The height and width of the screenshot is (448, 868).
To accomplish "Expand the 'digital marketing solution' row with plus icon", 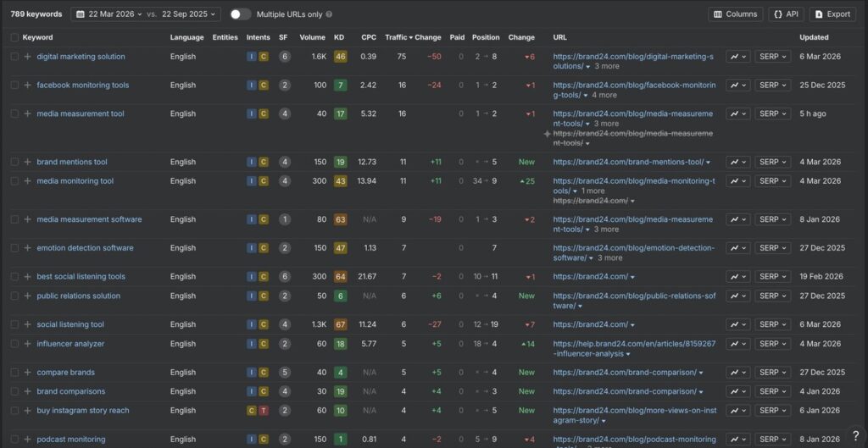I will click(27, 57).
